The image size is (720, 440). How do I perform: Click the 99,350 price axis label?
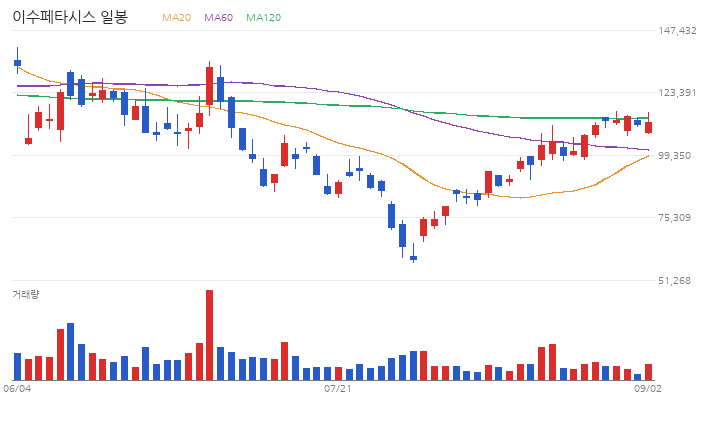(x=675, y=156)
